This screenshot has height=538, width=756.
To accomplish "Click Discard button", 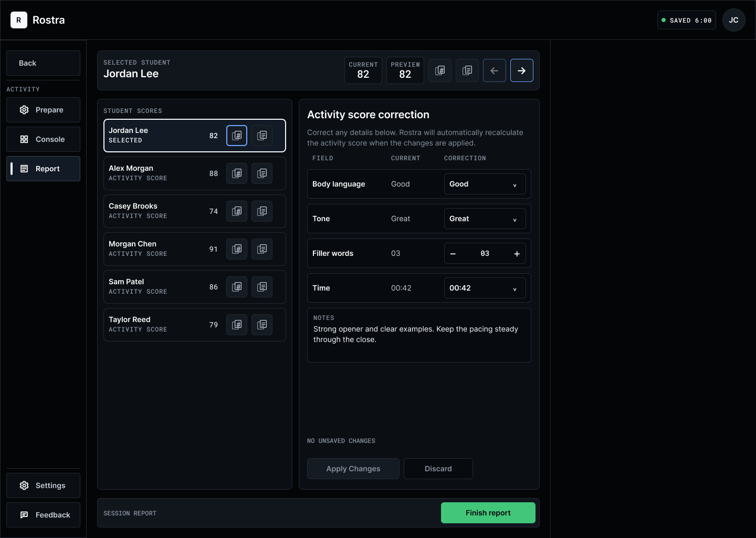I will [438, 469].
